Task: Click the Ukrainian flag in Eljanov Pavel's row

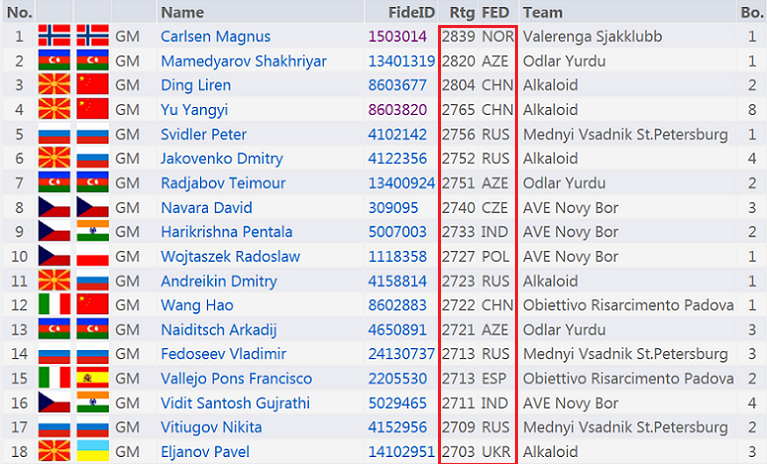Action: (x=92, y=452)
